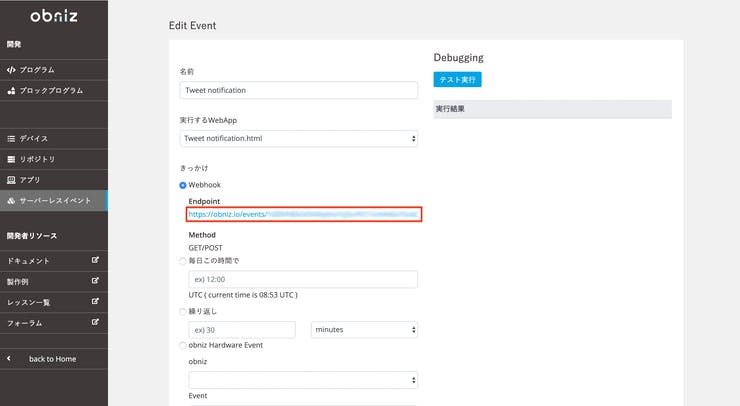Select the obniz Hardware Event radio option
Viewport: 740px width, 406px height.
182,345
